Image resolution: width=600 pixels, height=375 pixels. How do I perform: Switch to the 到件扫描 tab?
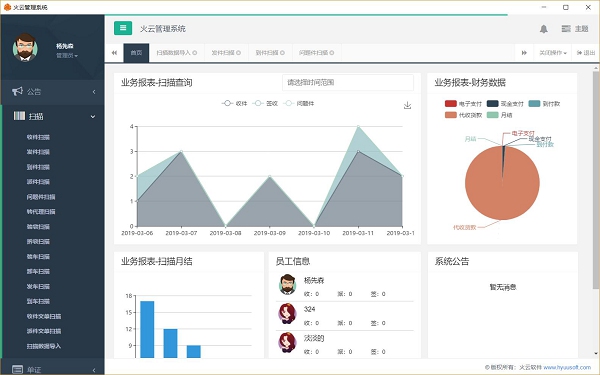(270, 53)
